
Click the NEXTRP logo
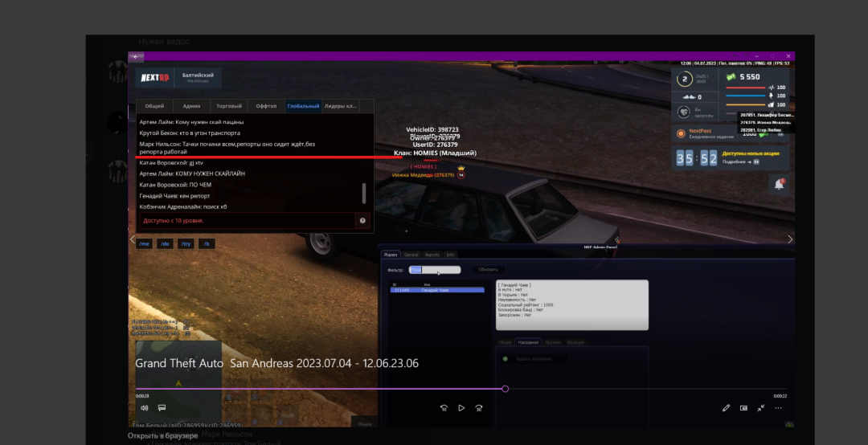(x=154, y=78)
